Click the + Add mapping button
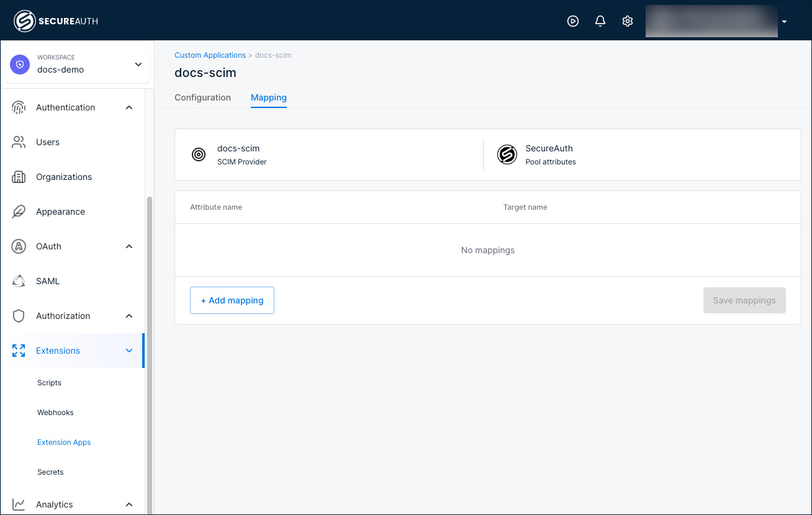Viewport: 812px width, 515px height. point(232,300)
